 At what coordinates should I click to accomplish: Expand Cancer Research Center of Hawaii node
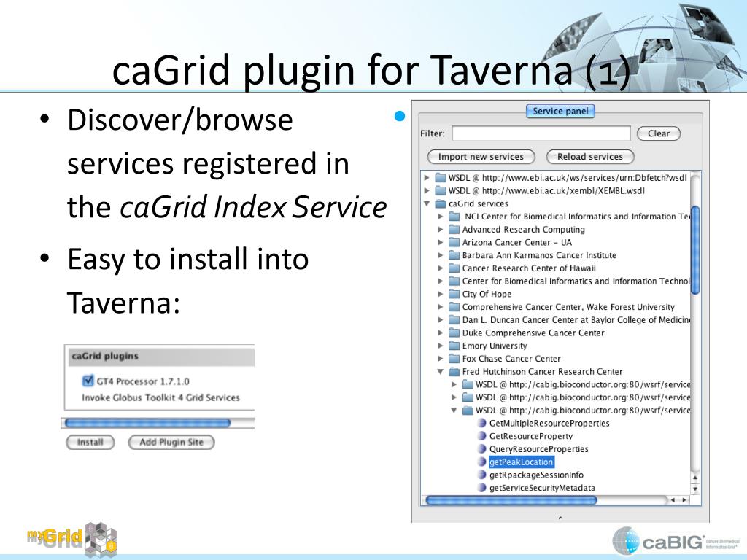point(441,268)
